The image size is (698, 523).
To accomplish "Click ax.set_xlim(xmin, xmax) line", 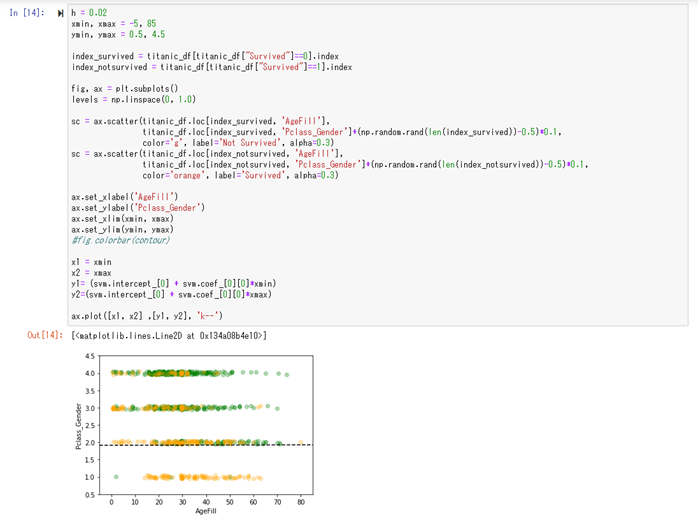I will pos(122,219).
